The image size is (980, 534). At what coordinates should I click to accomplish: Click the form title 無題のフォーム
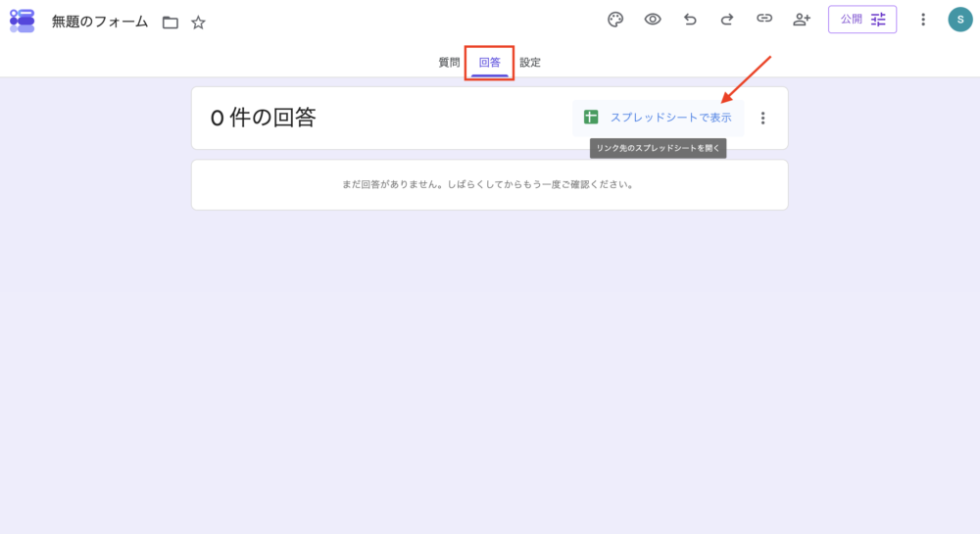point(100,22)
